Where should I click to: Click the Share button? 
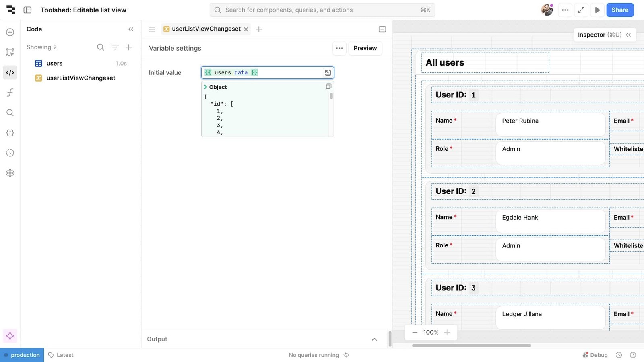click(620, 10)
